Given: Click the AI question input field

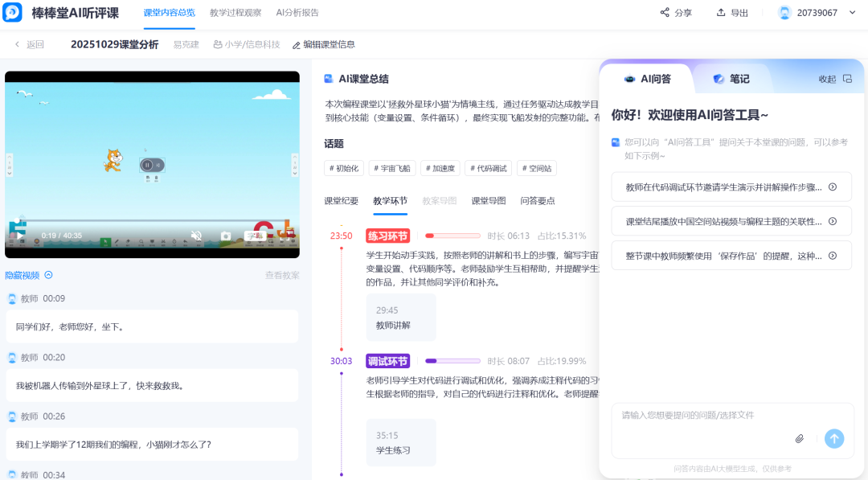Looking at the screenshot, I should coord(707,418).
